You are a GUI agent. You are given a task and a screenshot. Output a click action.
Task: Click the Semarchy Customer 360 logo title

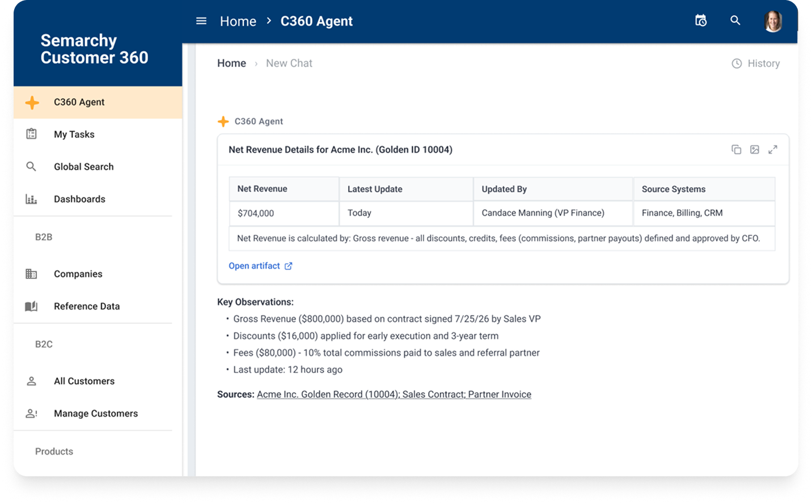[94, 49]
